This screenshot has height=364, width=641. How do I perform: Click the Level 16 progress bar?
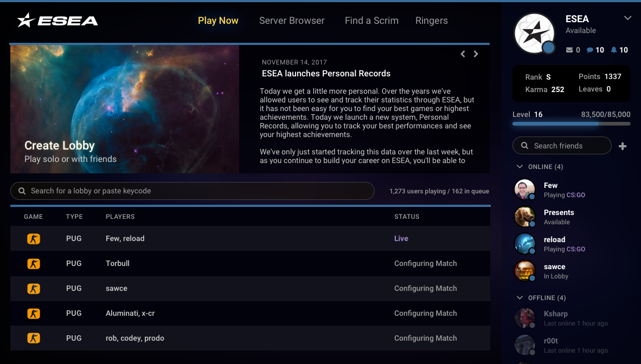[x=571, y=123]
